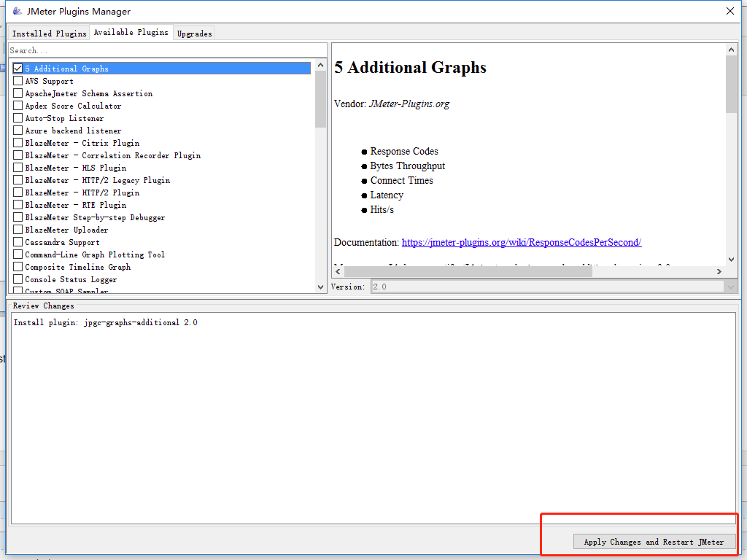Screen dimensions: 747x560
Task: Select the Available Plugins tab
Action: [x=131, y=32]
